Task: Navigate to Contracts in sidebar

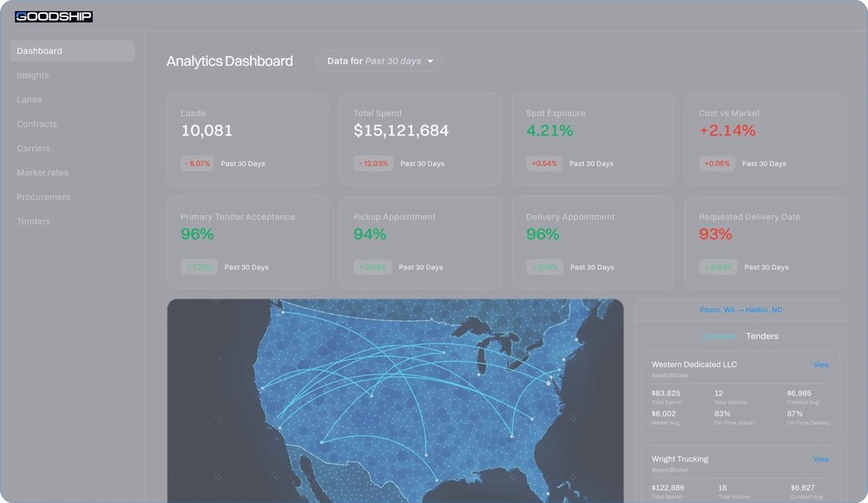Action: click(x=36, y=124)
